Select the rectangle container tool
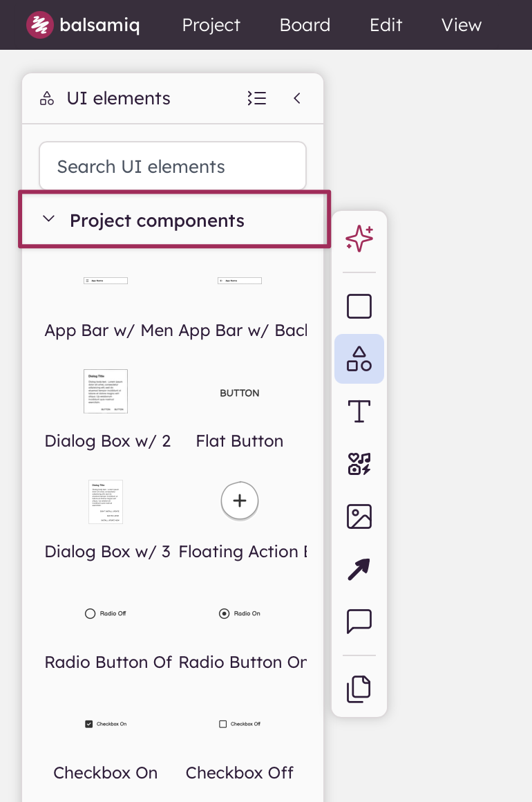The height and width of the screenshot is (802, 532). (359, 306)
